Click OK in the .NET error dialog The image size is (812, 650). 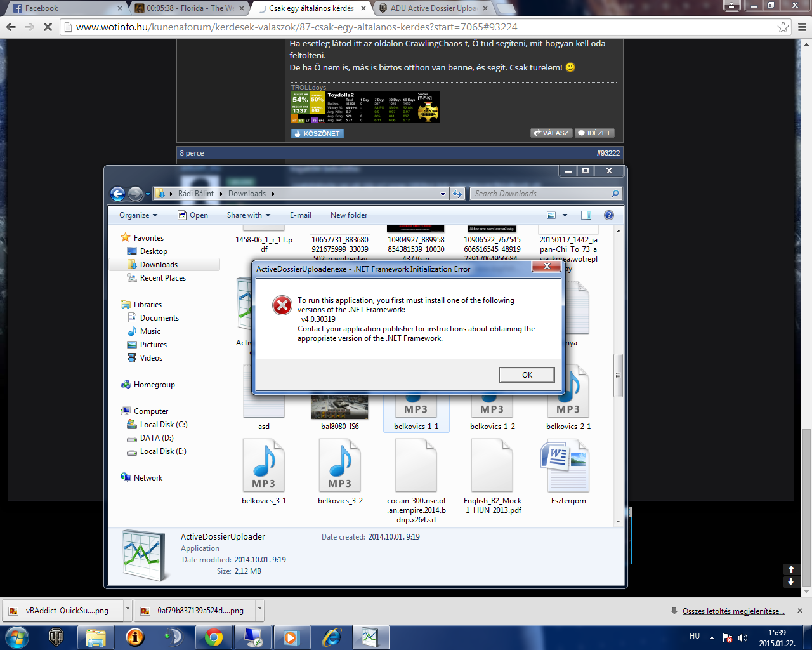click(x=527, y=375)
